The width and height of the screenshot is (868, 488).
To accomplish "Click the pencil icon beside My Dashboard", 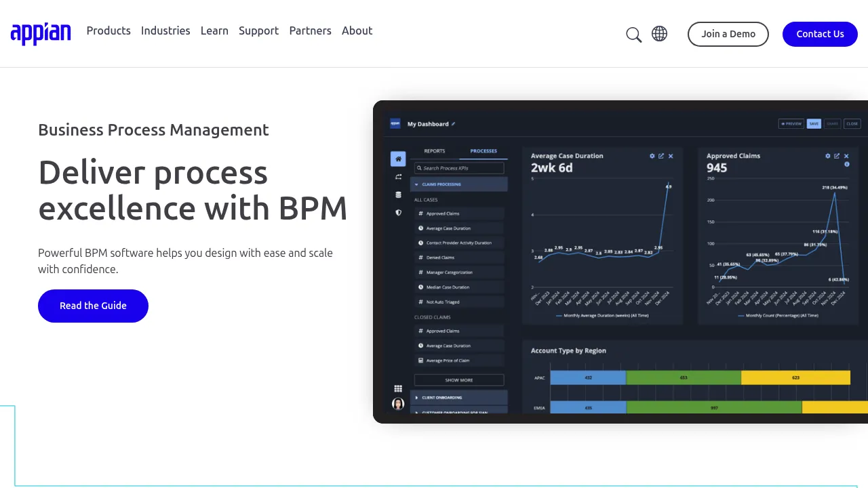I will click(454, 124).
